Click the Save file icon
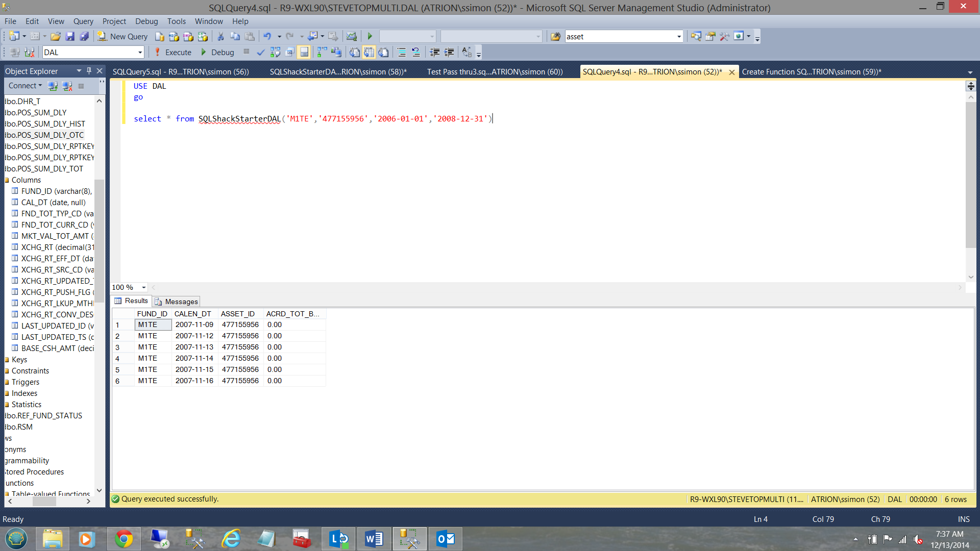The height and width of the screenshot is (551, 980). [x=70, y=36]
